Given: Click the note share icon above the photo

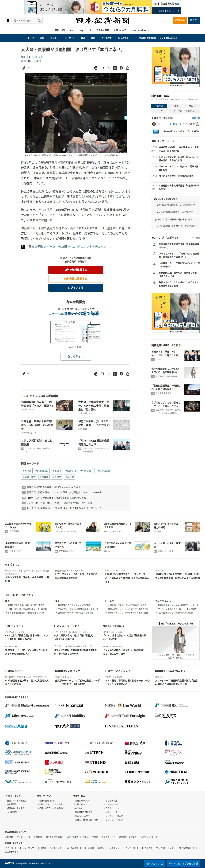Looking at the screenshot, I should click(108, 68).
